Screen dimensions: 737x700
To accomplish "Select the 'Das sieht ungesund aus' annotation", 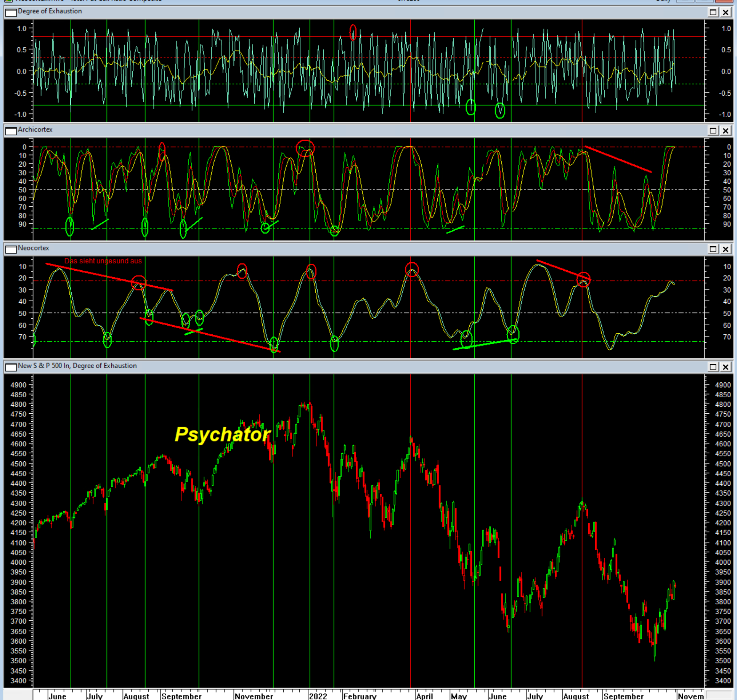I will pos(103,261).
